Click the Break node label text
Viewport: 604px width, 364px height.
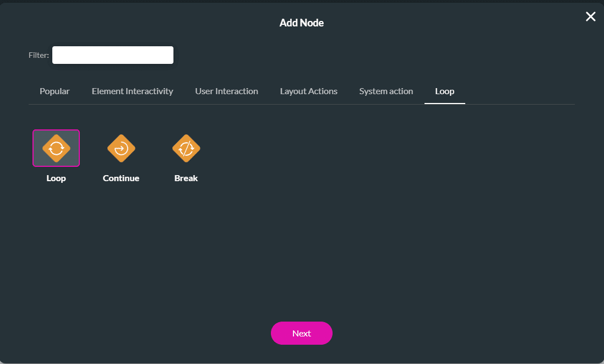click(186, 178)
